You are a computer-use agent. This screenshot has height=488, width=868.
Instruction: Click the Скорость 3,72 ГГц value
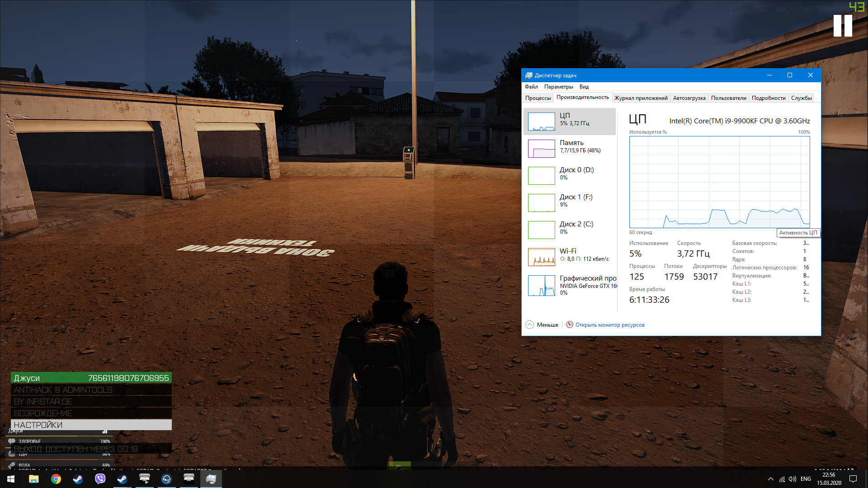point(693,254)
